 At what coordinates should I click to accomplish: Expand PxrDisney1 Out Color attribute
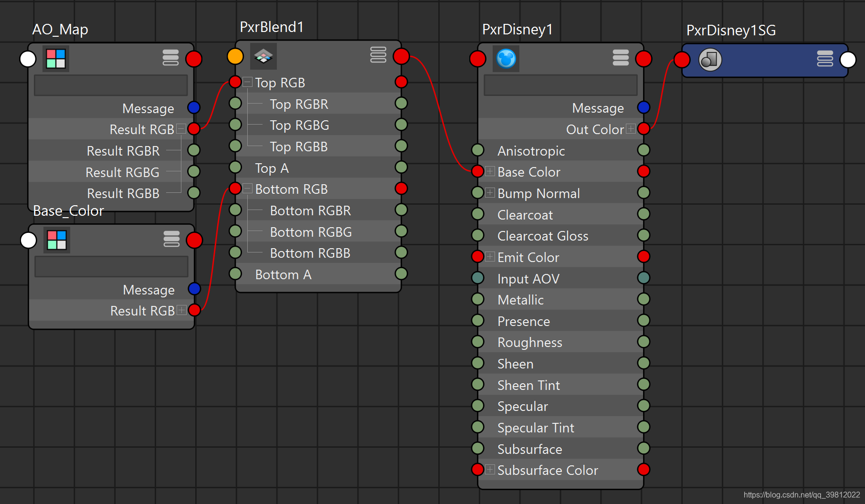coord(631,129)
